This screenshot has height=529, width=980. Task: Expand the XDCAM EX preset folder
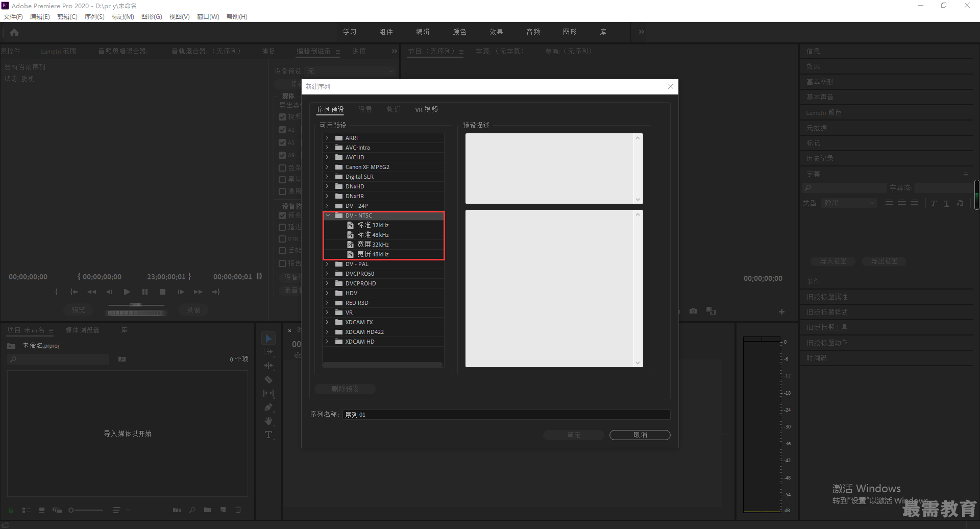[x=327, y=322]
